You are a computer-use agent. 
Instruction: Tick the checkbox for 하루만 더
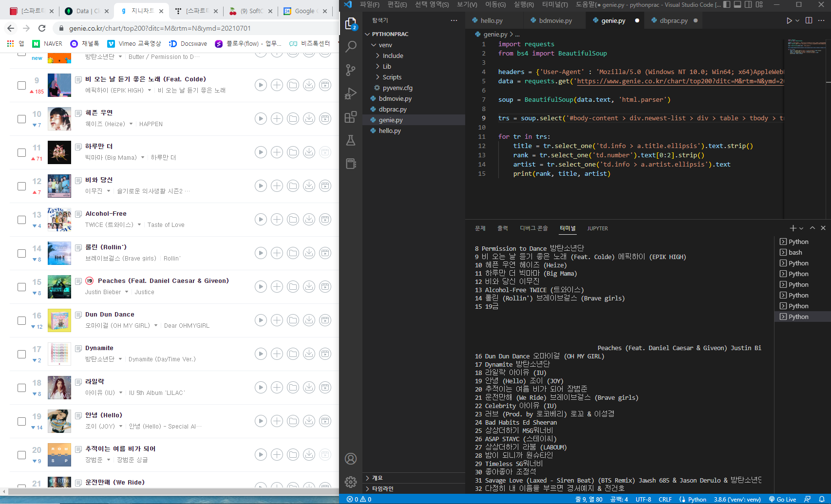21,152
